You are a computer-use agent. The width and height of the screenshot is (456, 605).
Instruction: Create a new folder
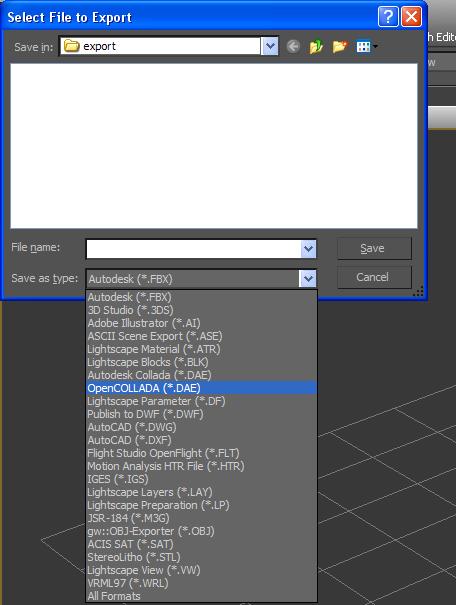(x=339, y=46)
